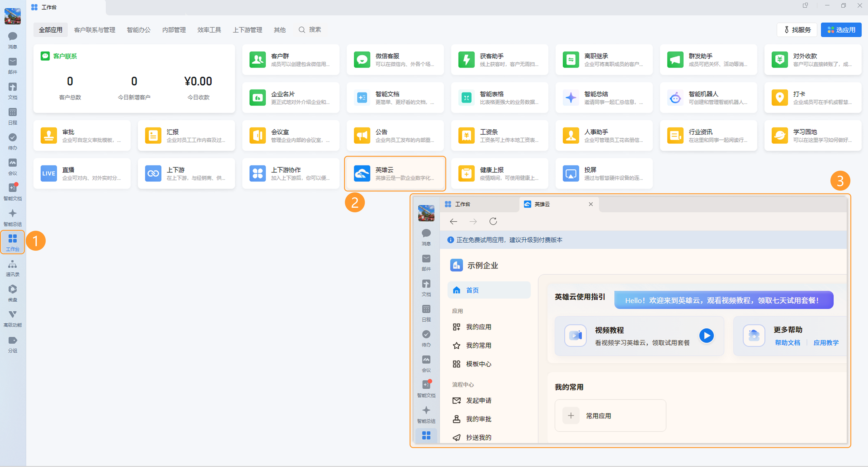Open 待办 in the left sidebar
This screenshot has width=868, height=467.
(x=12, y=141)
